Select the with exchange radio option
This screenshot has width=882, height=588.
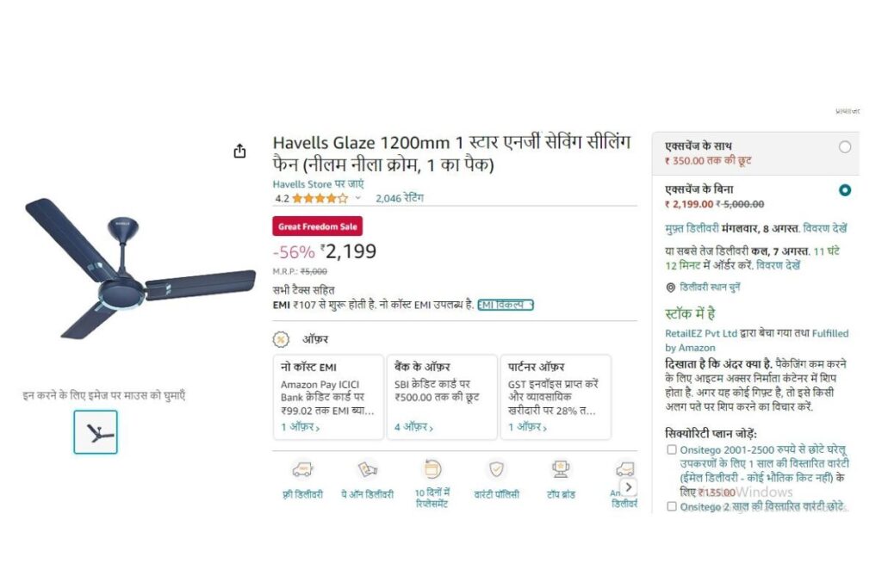tap(845, 147)
